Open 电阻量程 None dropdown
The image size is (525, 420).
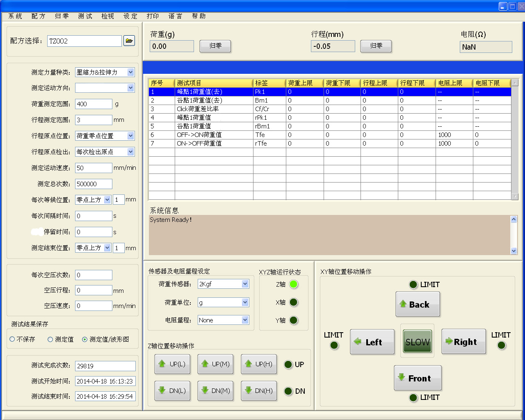245,320
